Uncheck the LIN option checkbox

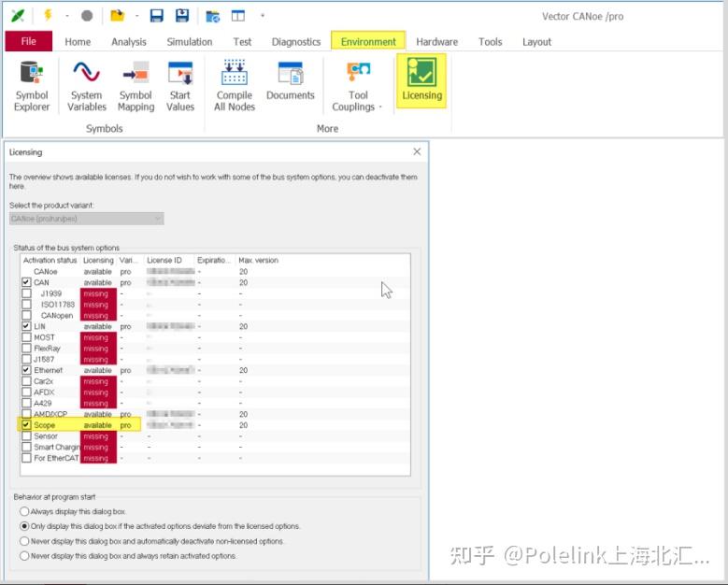pyautogui.click(x=26, y=326)
